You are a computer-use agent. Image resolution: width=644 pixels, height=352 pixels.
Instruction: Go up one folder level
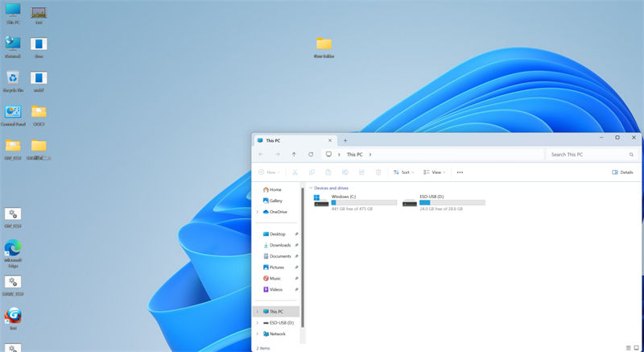click(x=294, y=155)
